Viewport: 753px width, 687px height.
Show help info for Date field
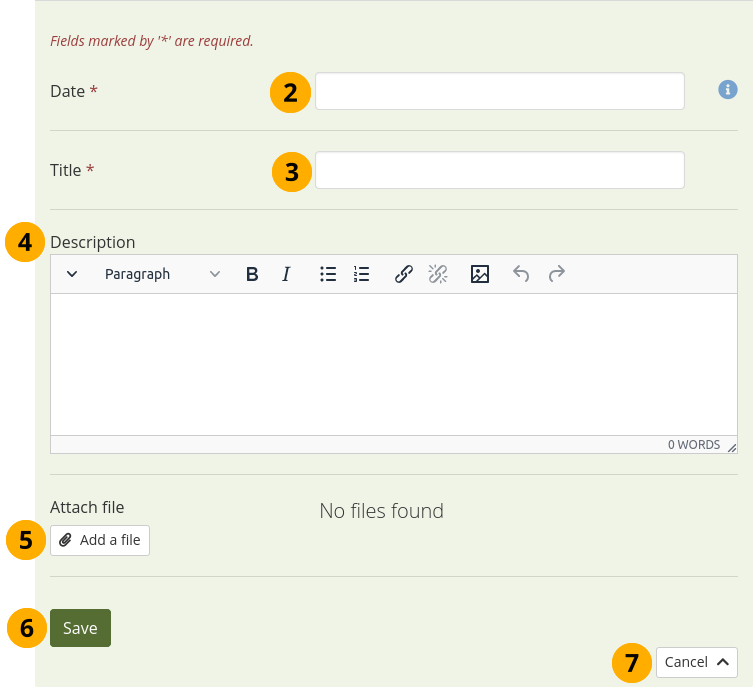pos(728,90)
